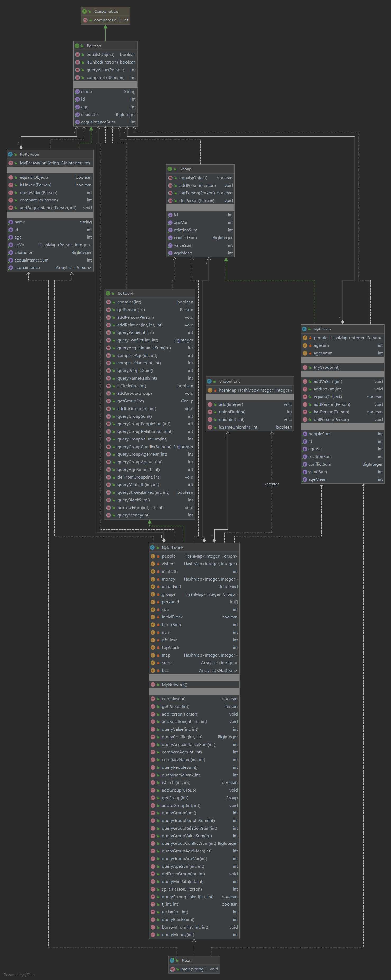Viewport: 391px width, 980px height.
Task: Click the field icon beside topStack in MyNetwork
Action: click(153, 648)
